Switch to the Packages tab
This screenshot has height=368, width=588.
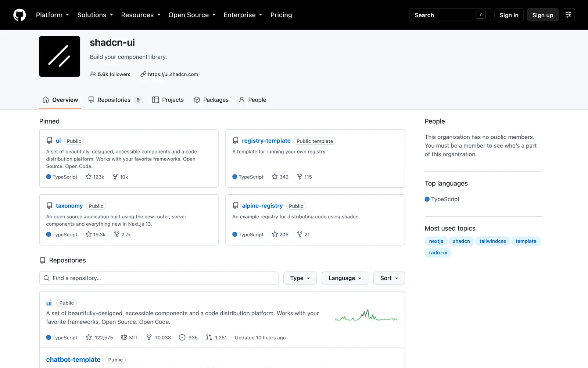pyautogui.click(x=211, y=100)
